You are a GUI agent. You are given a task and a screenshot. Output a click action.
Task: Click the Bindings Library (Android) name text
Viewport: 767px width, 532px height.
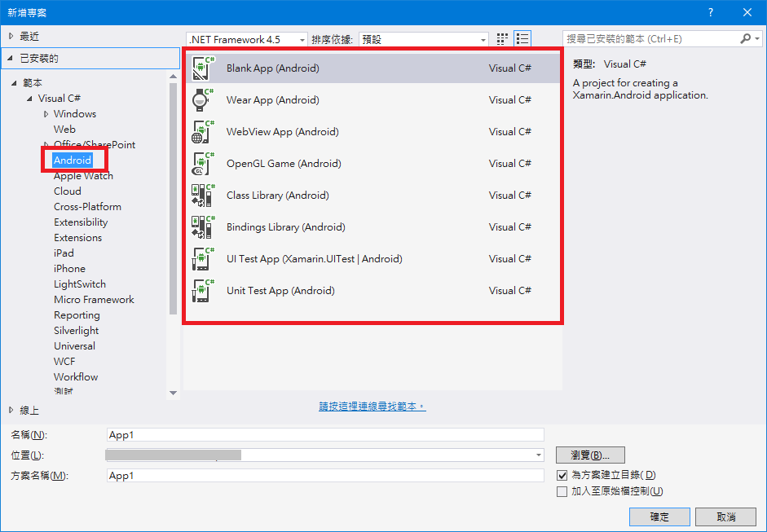point(285,227)
